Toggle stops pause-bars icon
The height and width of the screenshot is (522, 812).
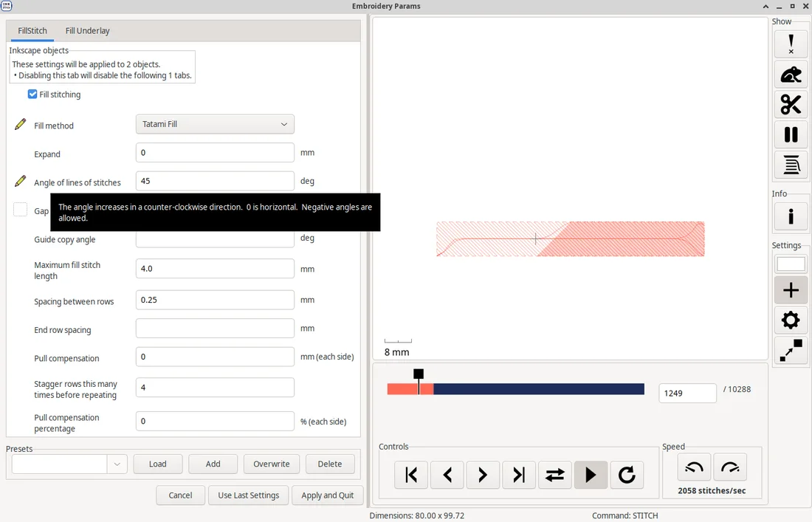tap(791, 134)
